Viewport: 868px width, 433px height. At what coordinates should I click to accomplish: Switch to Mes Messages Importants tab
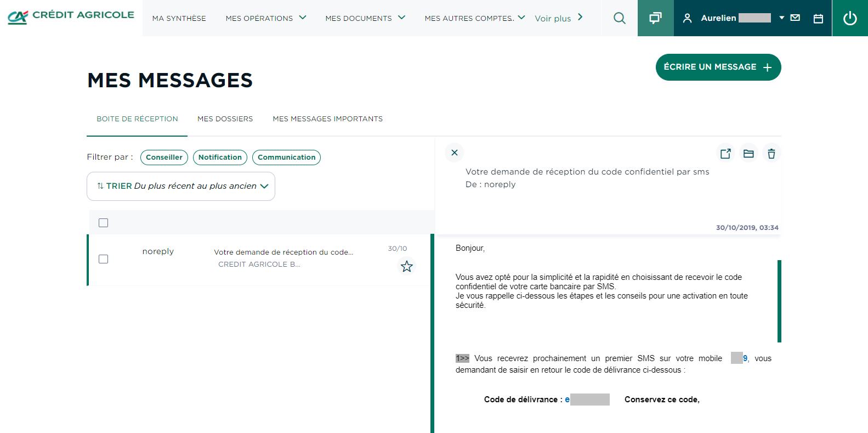pyautogui.click(x=327, y=119)
